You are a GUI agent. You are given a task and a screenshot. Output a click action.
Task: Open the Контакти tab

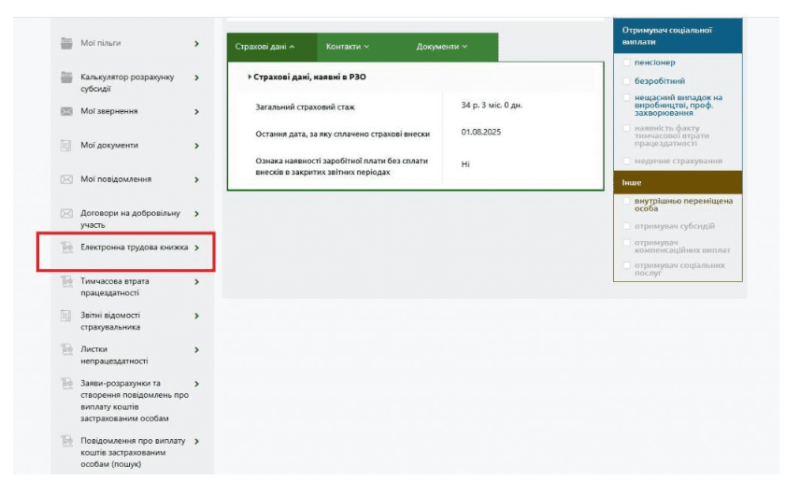[347, 46]
